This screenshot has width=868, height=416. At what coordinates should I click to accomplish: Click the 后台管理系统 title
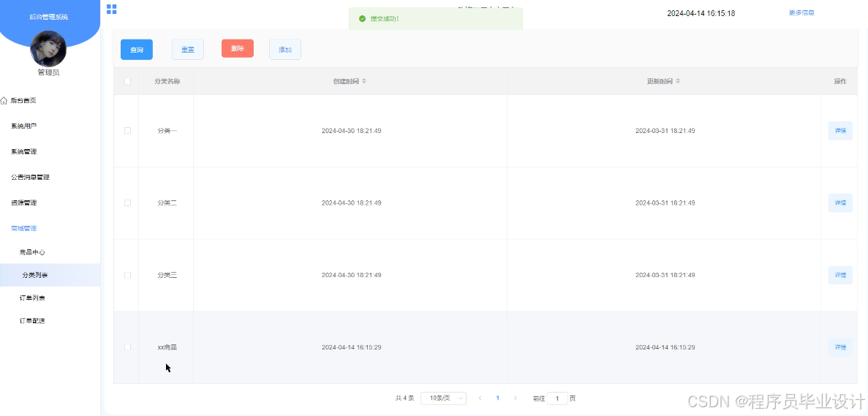coord(49,17)
